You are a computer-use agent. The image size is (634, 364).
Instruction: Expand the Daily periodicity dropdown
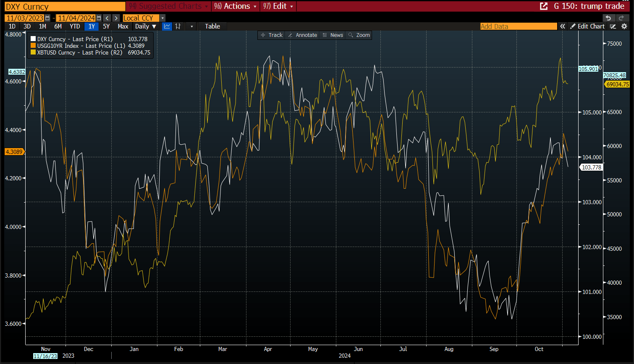click(x=146, y=26)
